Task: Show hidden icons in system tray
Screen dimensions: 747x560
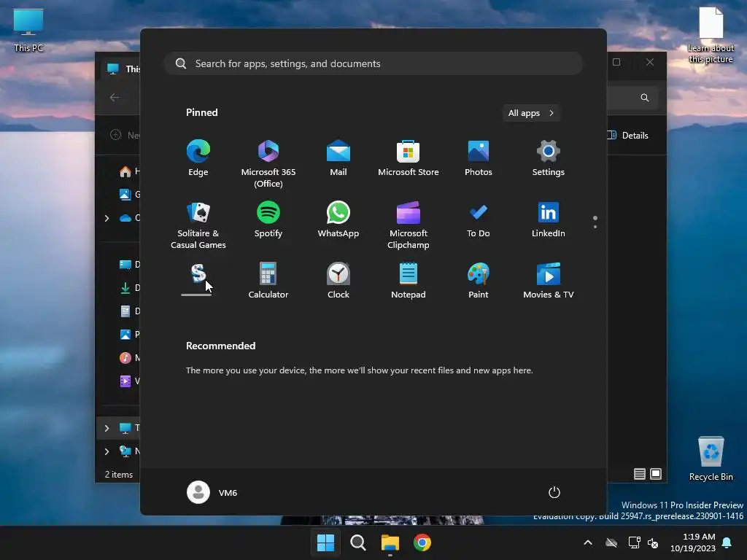Action: tap(588, 542)
